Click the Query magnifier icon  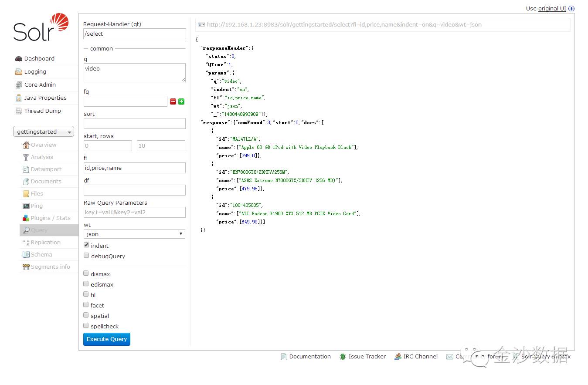(x=26, y=230)
